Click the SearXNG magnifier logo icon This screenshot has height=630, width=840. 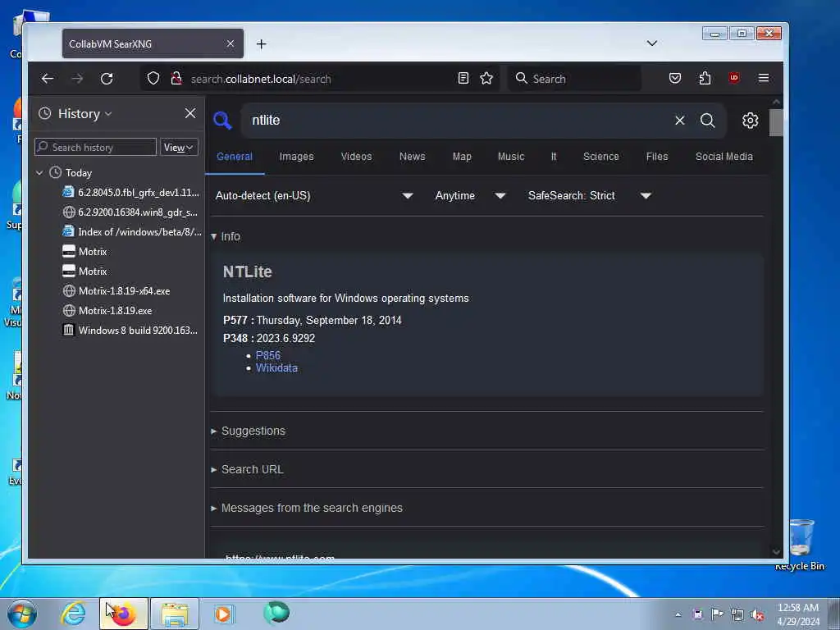[x=222, y=120]
